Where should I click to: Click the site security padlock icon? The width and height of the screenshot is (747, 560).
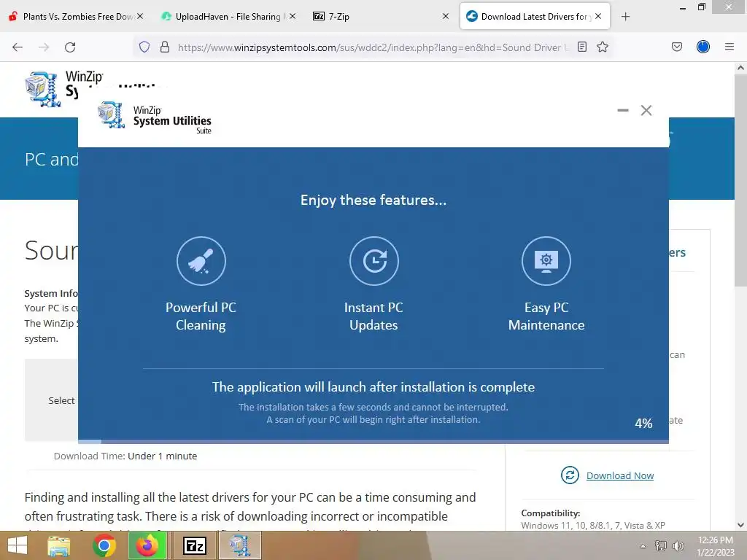point(165,47)
